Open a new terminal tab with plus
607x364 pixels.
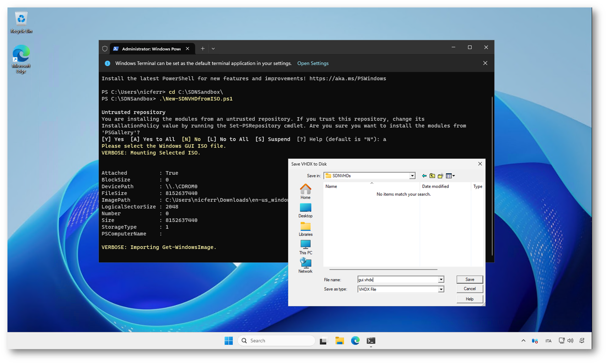coord(202,49)
